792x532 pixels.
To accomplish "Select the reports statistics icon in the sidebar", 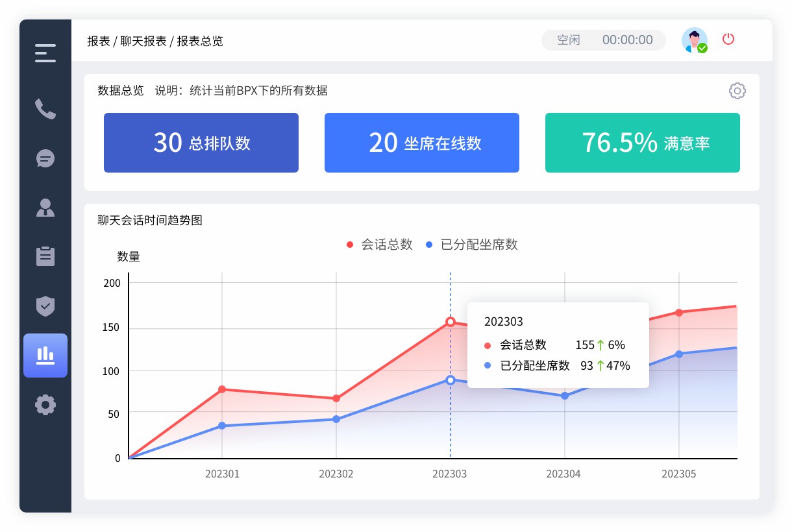I will (45, 355).
